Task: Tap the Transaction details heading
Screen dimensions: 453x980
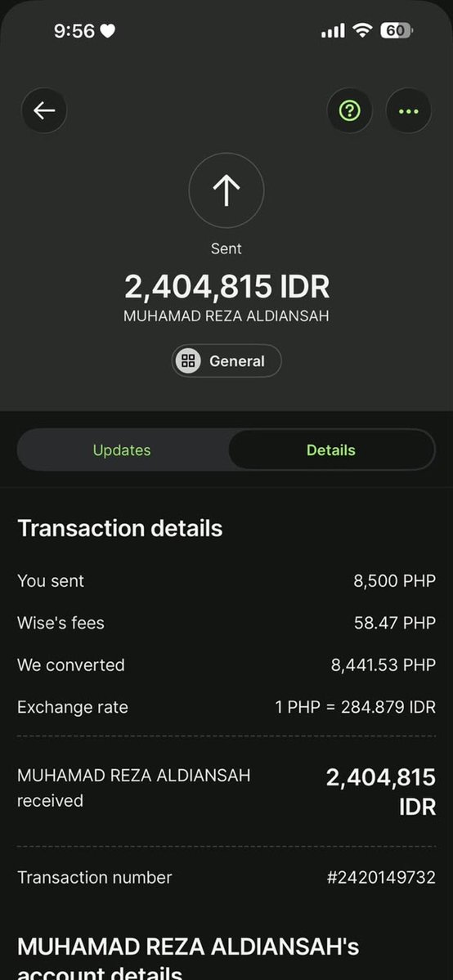Action: [x=120, y=529]
